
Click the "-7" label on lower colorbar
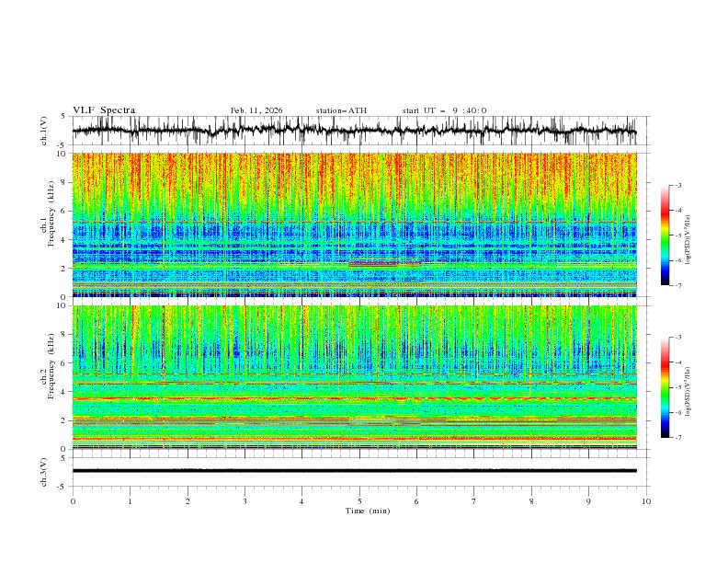(x=677, y=437)
